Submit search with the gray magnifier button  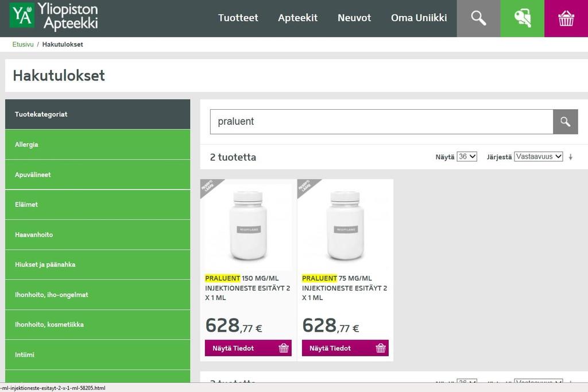pos(566,122)
